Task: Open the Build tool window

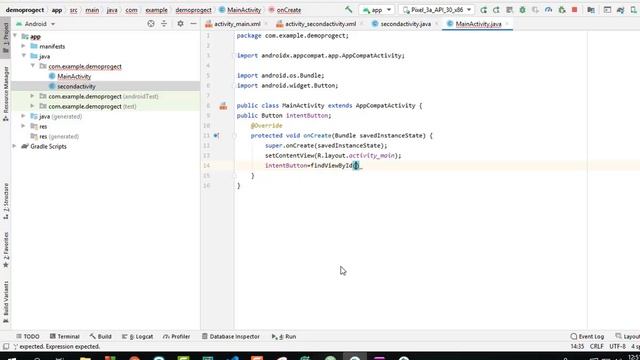Action: (100, 336)
